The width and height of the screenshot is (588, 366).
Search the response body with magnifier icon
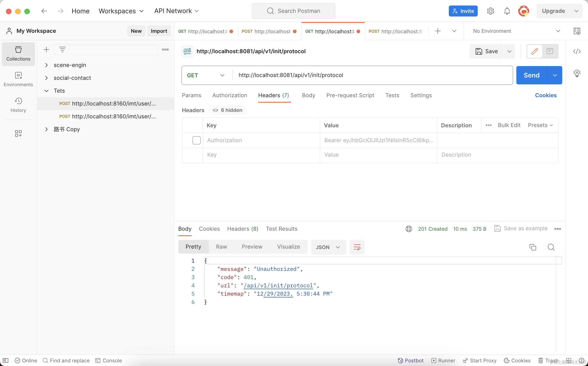551,247
